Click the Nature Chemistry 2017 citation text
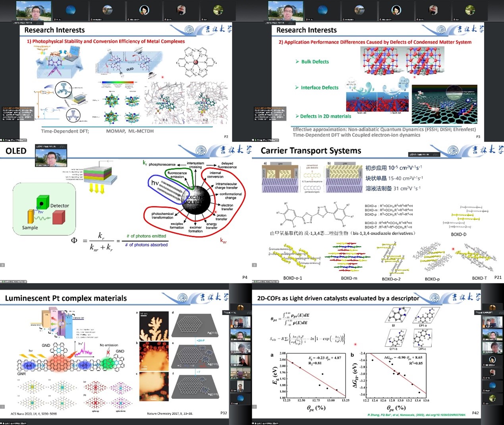 click(170, 413)
